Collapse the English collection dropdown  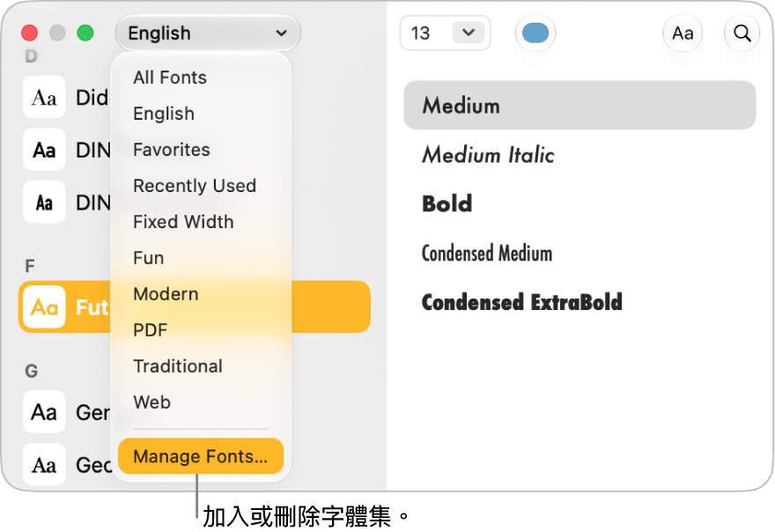208,33
